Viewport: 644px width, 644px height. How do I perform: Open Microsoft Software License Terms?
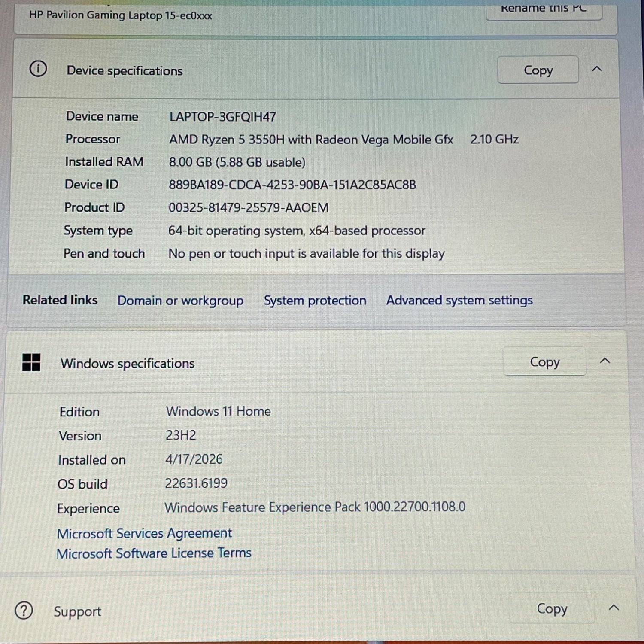(x=154, y=553)
